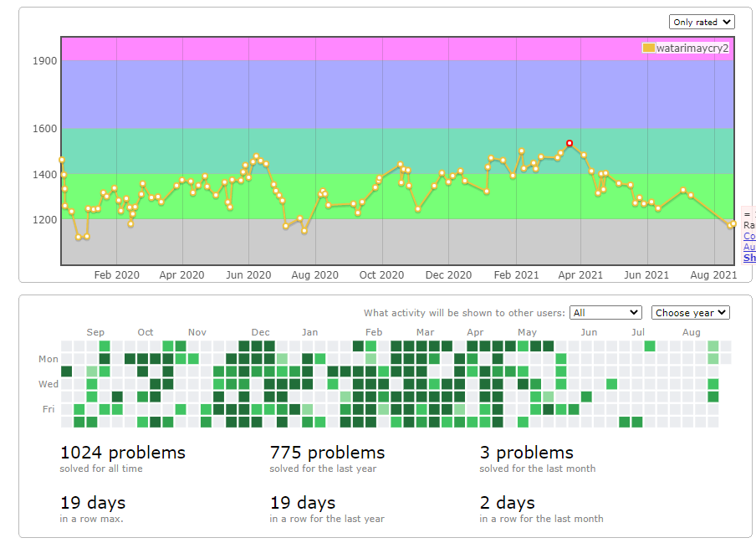
Task: Click the Jun month label on the heatmap
Action: (589, 332)
